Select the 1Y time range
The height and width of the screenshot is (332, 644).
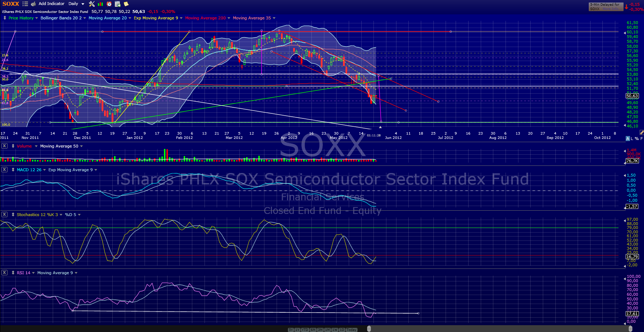[297, 330]
